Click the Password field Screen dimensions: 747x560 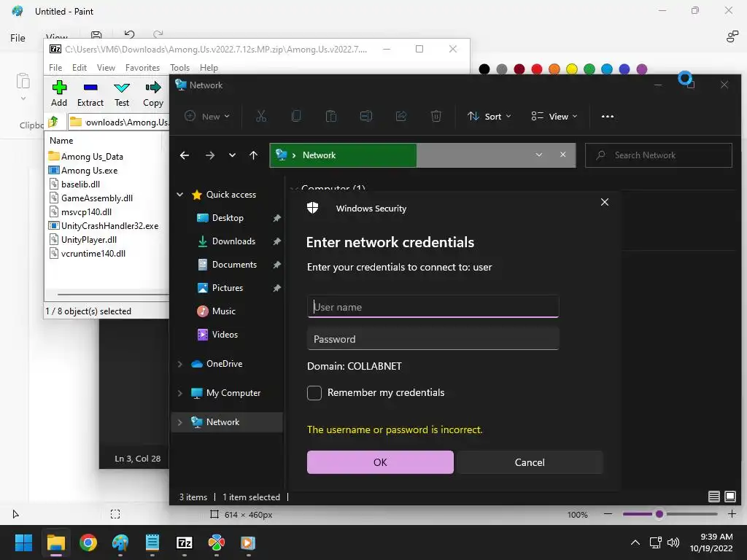tap(433, 338)
